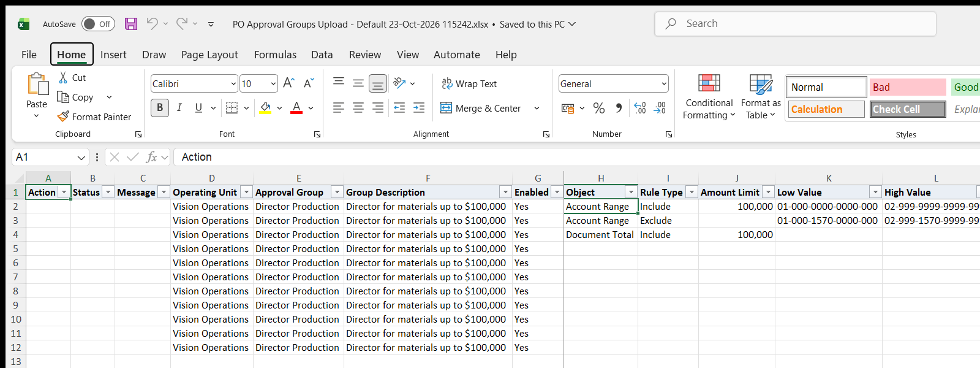
Task: Click the Cut scissors icon
Action: (x=63, y=77)
